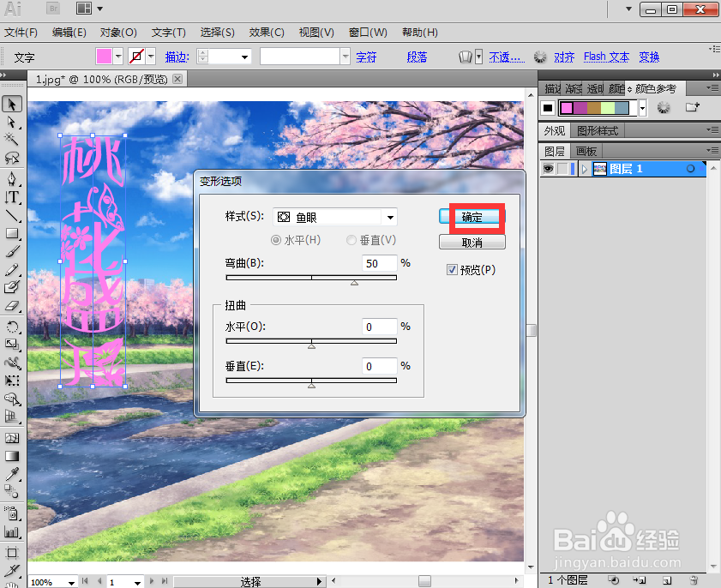Hide 图层 1 with the eye icon
The height and width of the screenshot is (588, 721).
click(548, 169)
